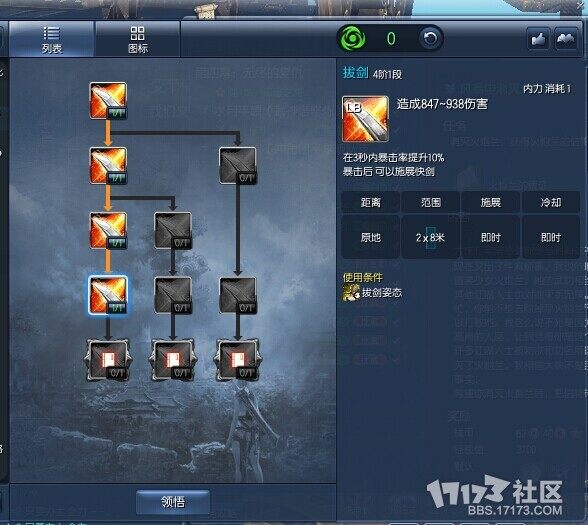Screen dimensions: 588x525
Task: Switch to the 列表 list view tab
Action: pos(51,39)
